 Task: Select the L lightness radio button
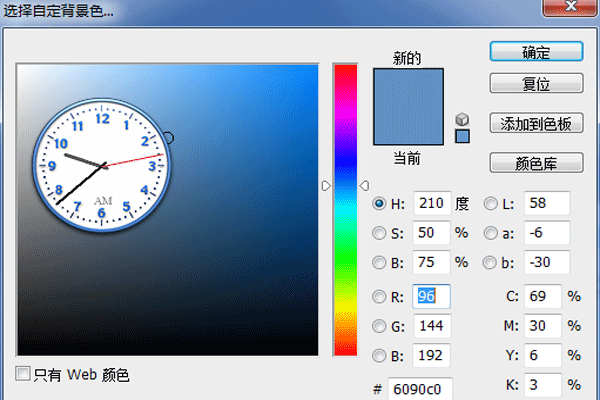coord(491,204)
